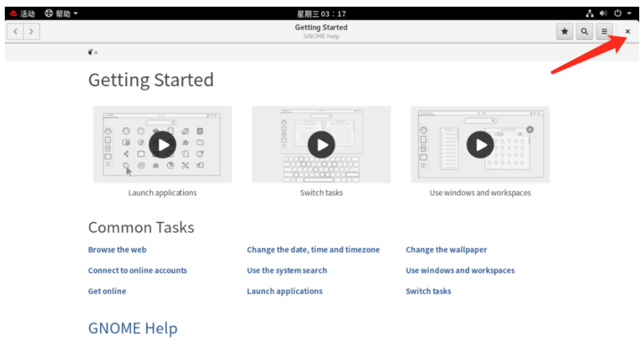The width and height of the screenshot is (644, 347).
Task: Open Change the date, time and timezone
Action: (313, 250)
